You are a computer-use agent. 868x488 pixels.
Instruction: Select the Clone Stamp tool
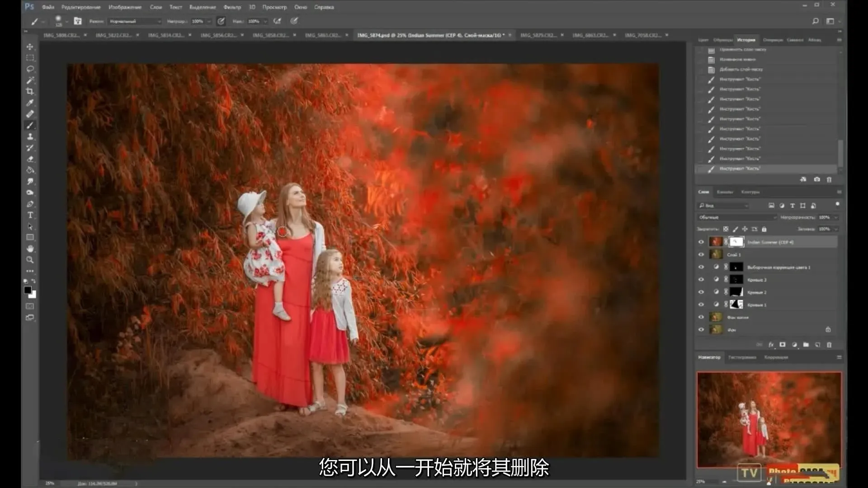[30, 136]
